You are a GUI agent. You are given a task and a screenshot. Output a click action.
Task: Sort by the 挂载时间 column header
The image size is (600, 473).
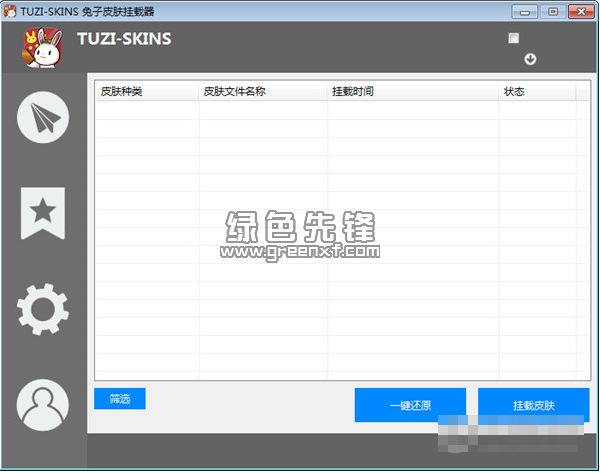413,91
